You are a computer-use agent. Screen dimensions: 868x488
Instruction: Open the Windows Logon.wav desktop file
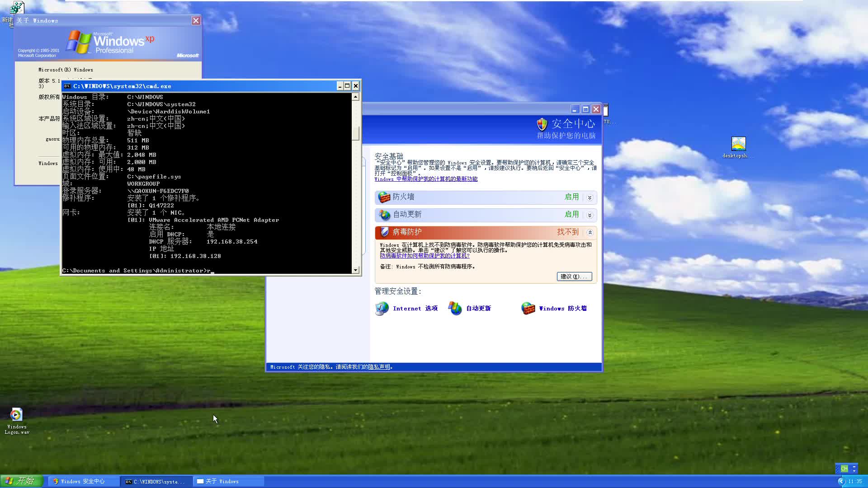[16, 421]
